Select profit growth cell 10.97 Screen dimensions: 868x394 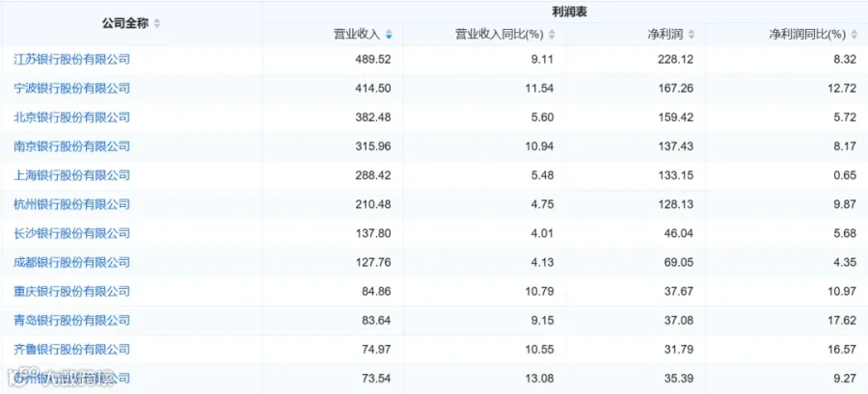click(x=841, y=291)
